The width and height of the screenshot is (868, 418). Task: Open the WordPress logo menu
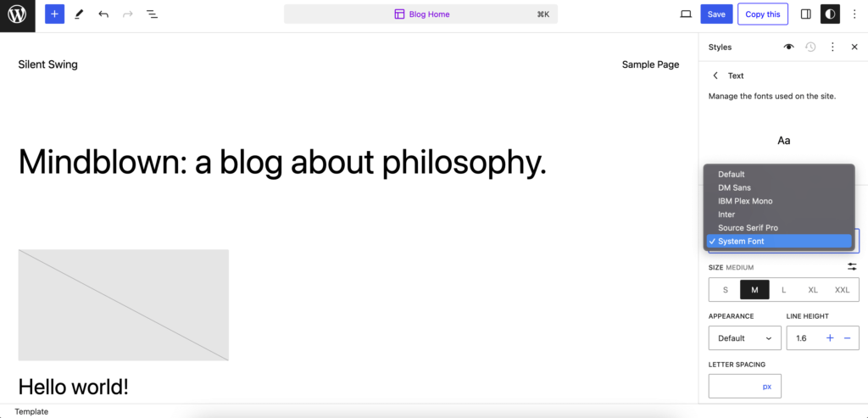(17, 15)
